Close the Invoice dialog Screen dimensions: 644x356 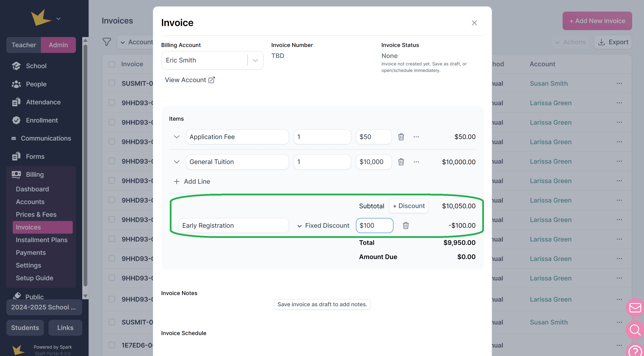(474, 23)
